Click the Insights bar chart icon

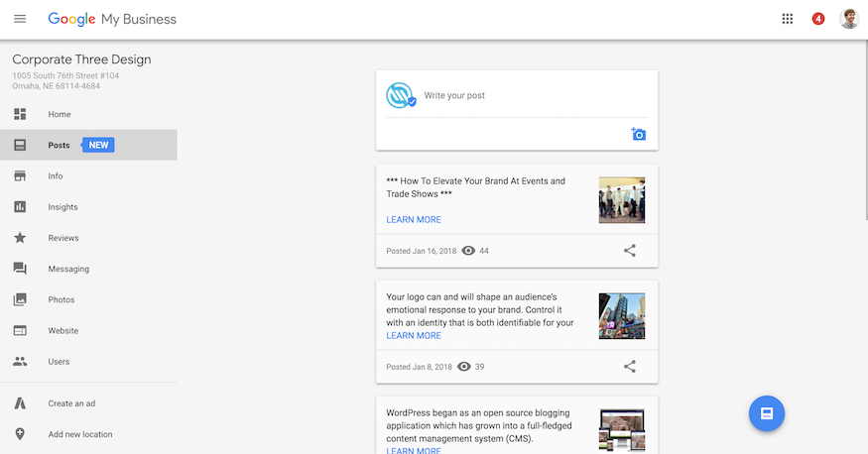20,207
